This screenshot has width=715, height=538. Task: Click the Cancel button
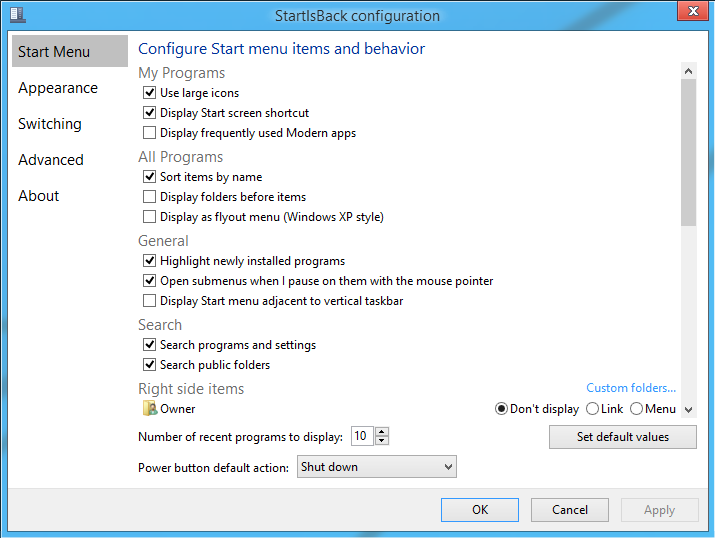pos(570,510)
